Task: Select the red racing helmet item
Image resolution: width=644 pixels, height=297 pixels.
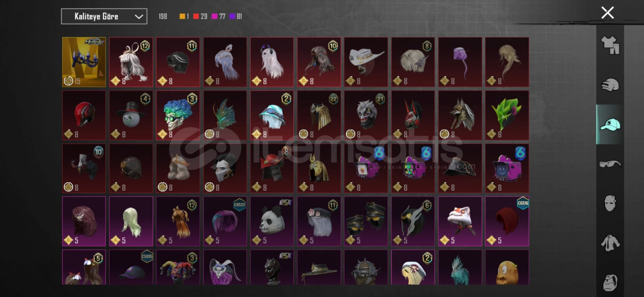Action: [84, 115]
